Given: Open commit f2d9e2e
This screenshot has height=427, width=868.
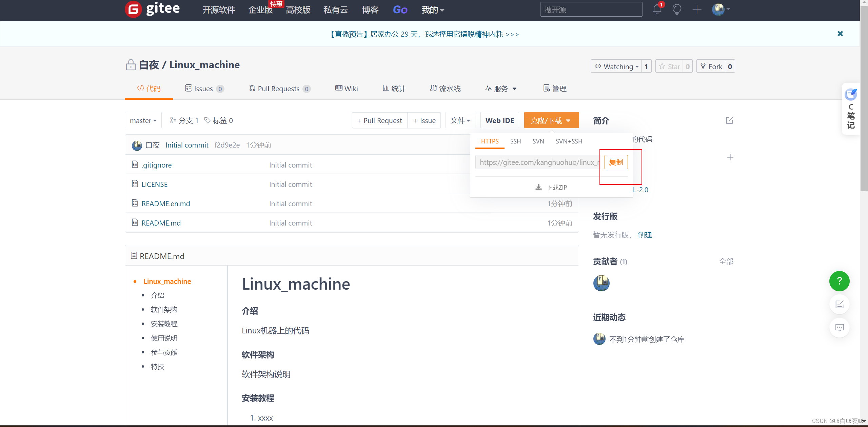Looking at the screenshot, I should 227,145.
